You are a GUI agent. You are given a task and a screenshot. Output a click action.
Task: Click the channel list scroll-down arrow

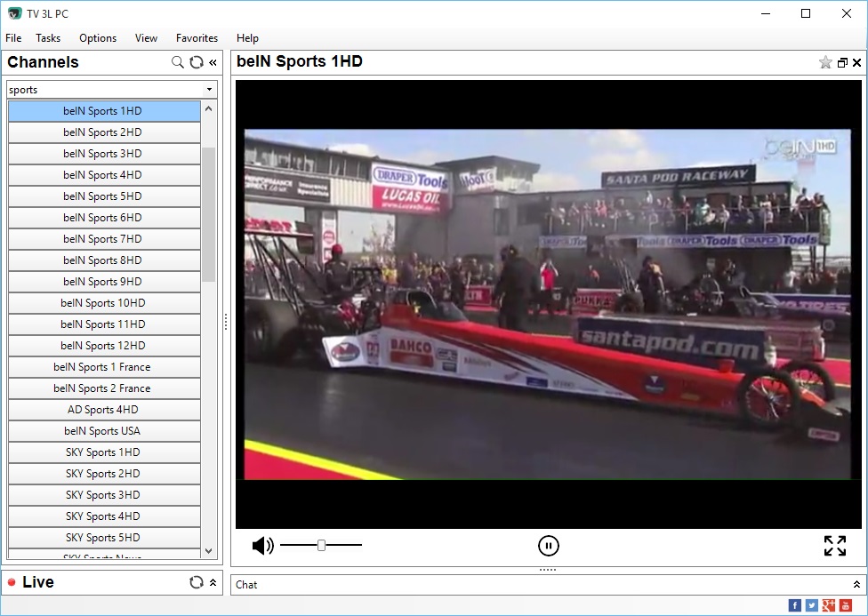click(209, 551)
